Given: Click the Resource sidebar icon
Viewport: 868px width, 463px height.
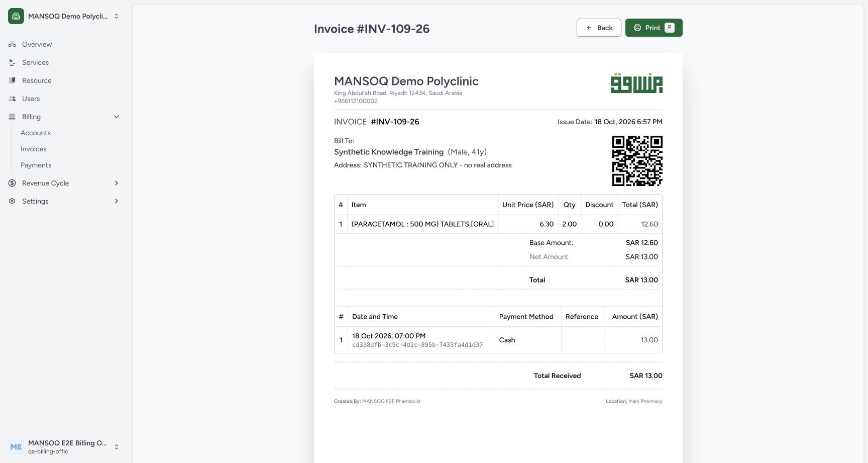Looking at the screenshot, I should (x=12, y=80).
